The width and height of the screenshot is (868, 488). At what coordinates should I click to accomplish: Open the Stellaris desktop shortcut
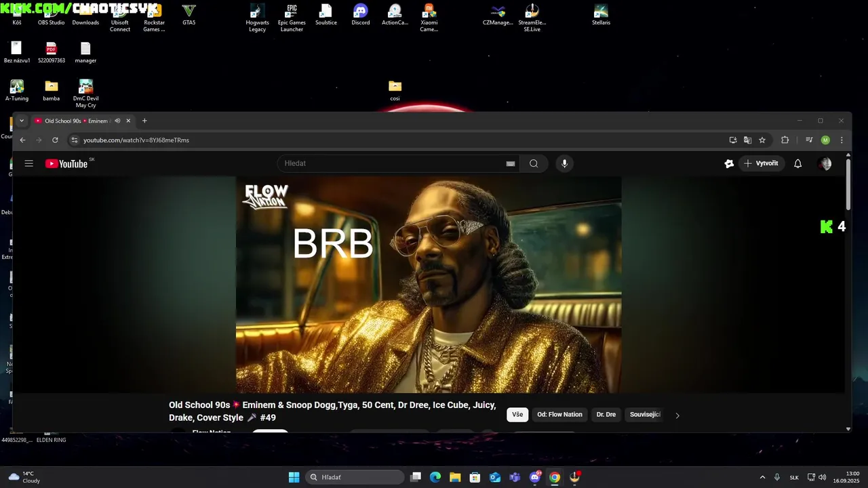pyautogui.click(x=601, y=15)
